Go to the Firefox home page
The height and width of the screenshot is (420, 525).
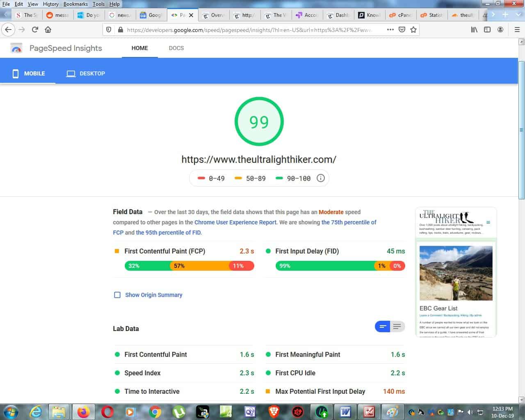tap(48, 30)
